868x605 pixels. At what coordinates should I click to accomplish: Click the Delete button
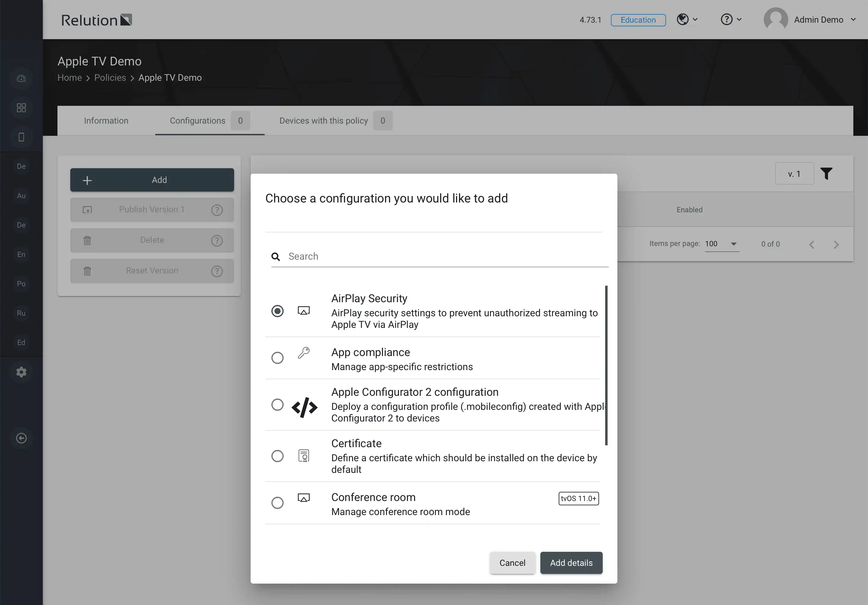[152, 240]
